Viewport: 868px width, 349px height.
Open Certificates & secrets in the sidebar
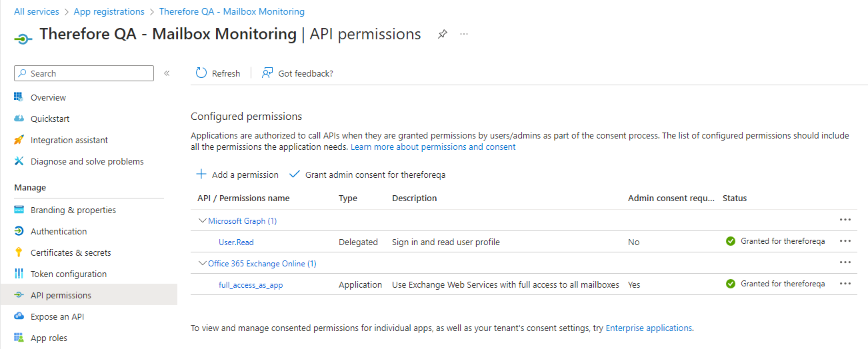click(71, 252)
